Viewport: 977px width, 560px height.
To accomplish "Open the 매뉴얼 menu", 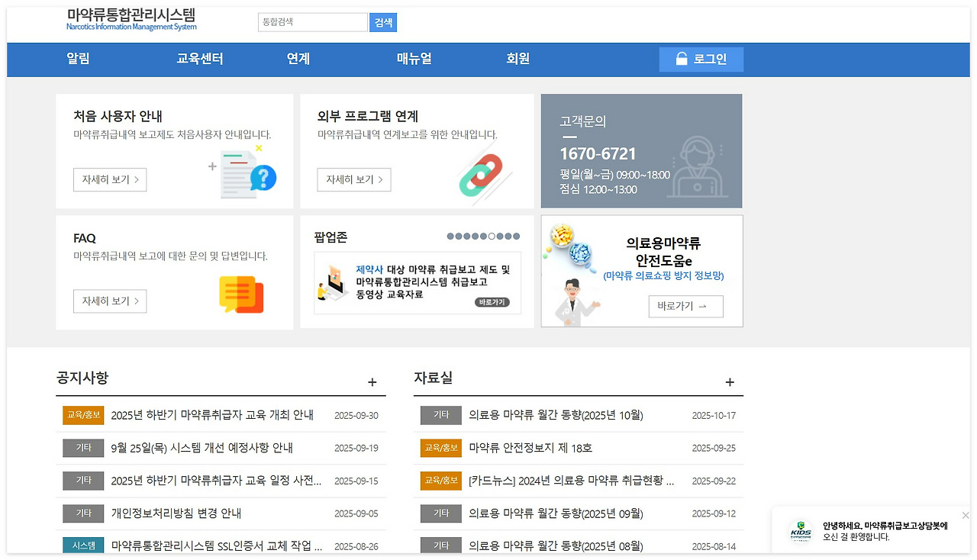I will (x=414, y=59).
